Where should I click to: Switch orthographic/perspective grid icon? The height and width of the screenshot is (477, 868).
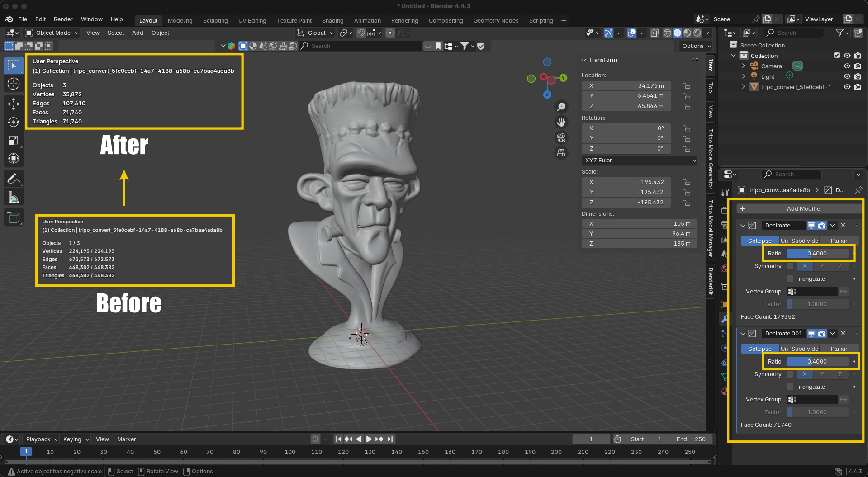[561, 153]
